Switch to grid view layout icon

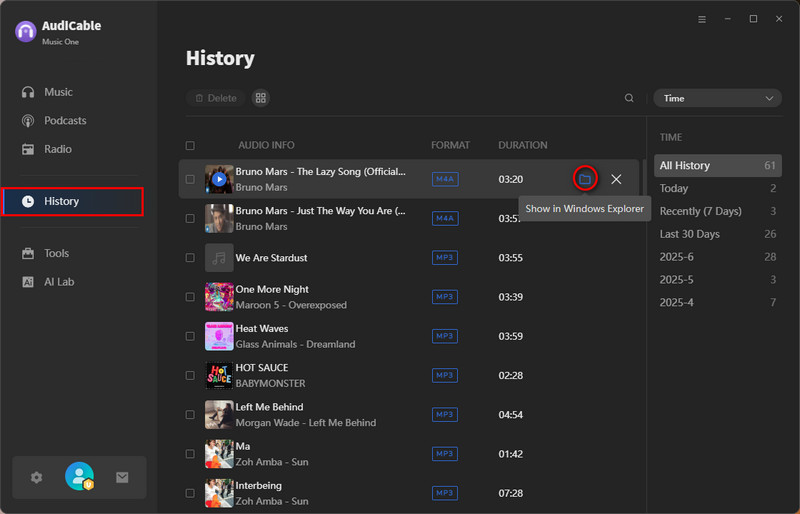(261, 98)
